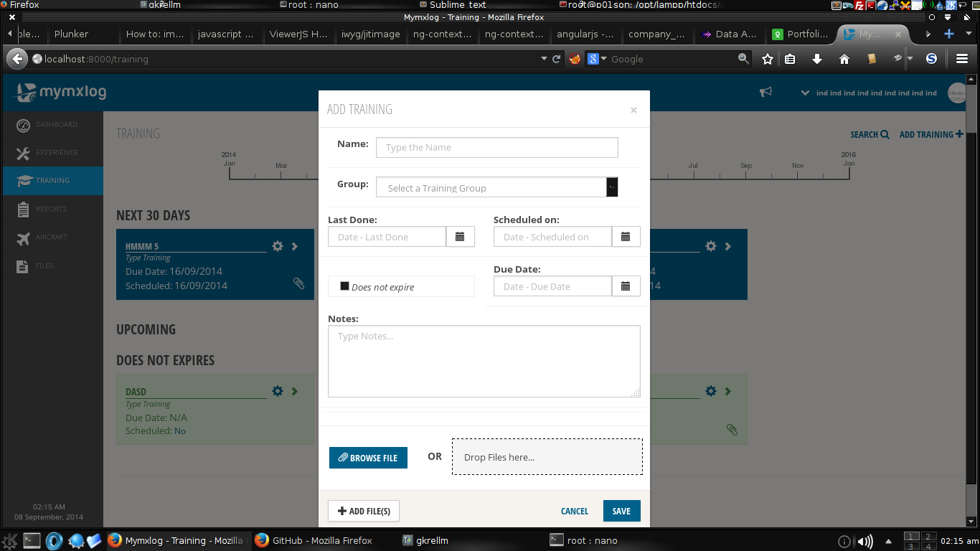The image size is (980, 551).
Task: Expand the Select a Training Group dropdown
Action: click(x=611, y=187)
